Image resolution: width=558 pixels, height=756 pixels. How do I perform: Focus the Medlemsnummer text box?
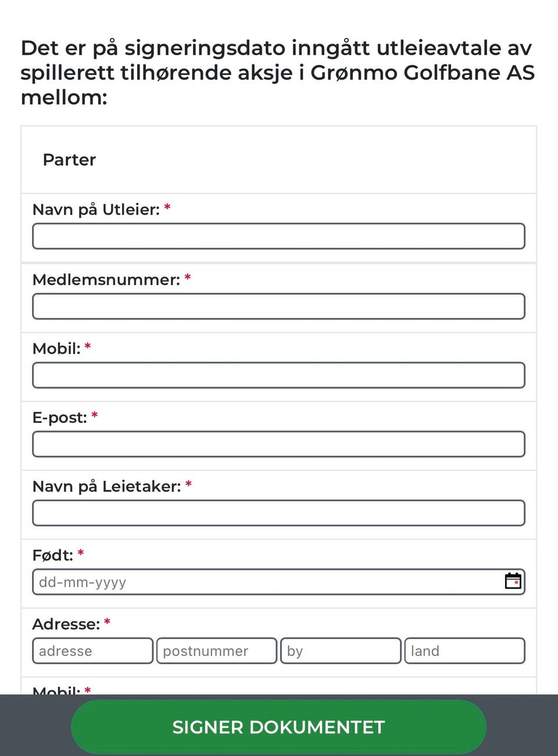278,306
